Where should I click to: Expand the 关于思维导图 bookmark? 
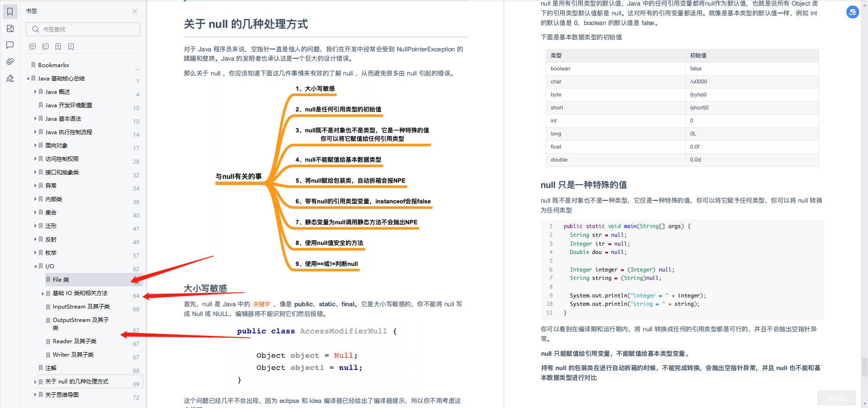(35, 395)
